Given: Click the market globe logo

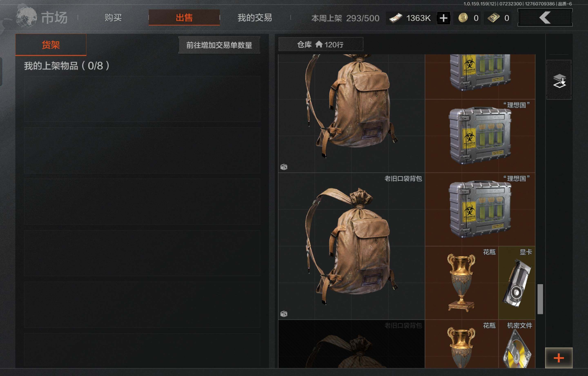Looking at the screenshot, I should pyautogui.click(x=26, y=17).
